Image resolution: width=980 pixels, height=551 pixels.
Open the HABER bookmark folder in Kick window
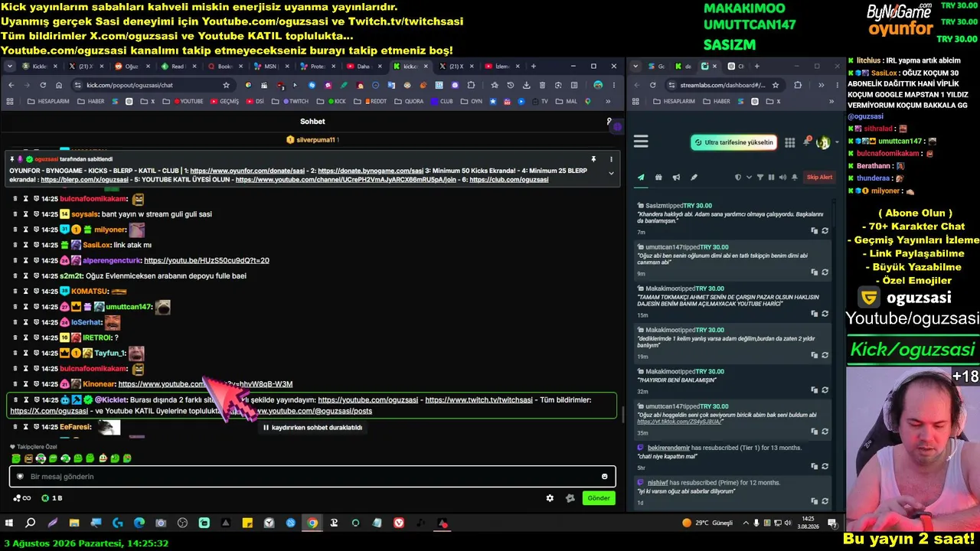(90, 101)
